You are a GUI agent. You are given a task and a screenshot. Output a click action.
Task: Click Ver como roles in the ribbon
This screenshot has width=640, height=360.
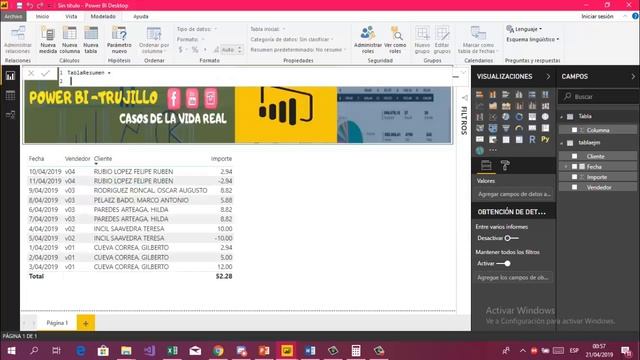(395, 40)
